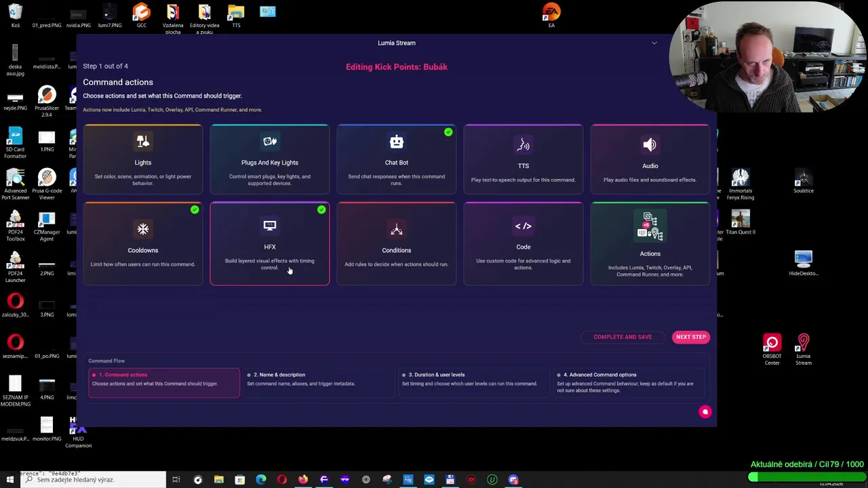Select the HFX action card
Viewport: 868px width, 488px height.
(x=269, y=243)
